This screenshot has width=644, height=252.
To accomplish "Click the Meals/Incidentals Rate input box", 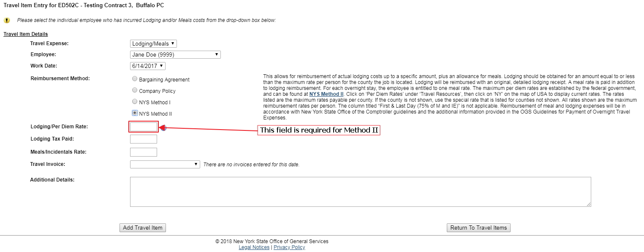I will (144, 152).
